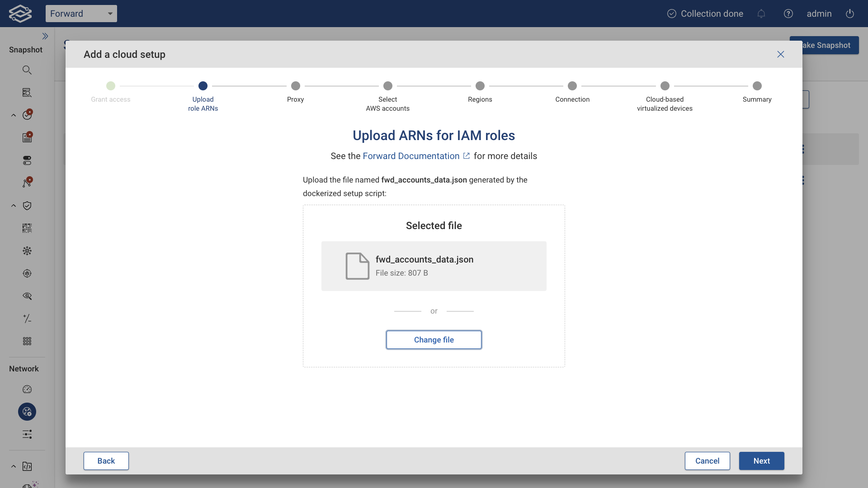The image size is (868, 488).
Task: Select the Proxy step dot
Action: click(x=296, y=86)
